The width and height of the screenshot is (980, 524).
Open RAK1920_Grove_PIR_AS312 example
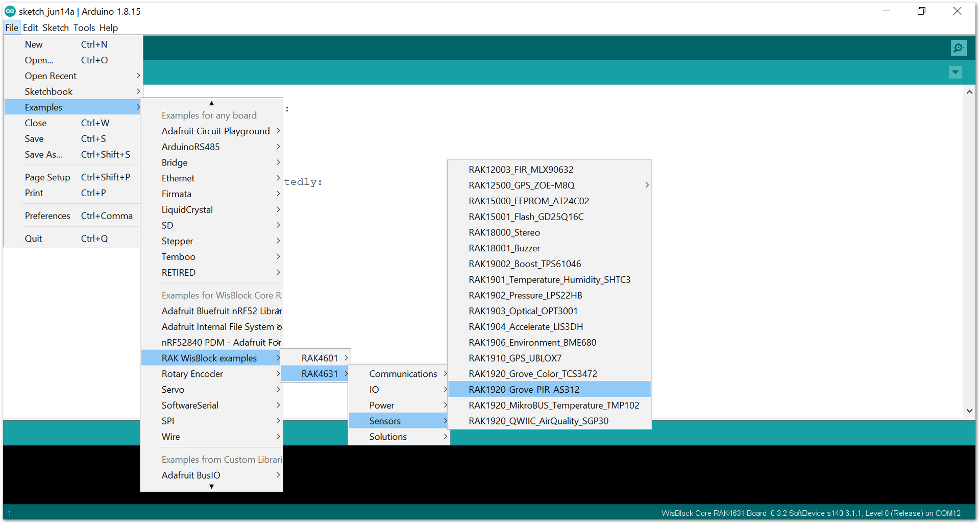pyautogui.click(x=549, y=390)
